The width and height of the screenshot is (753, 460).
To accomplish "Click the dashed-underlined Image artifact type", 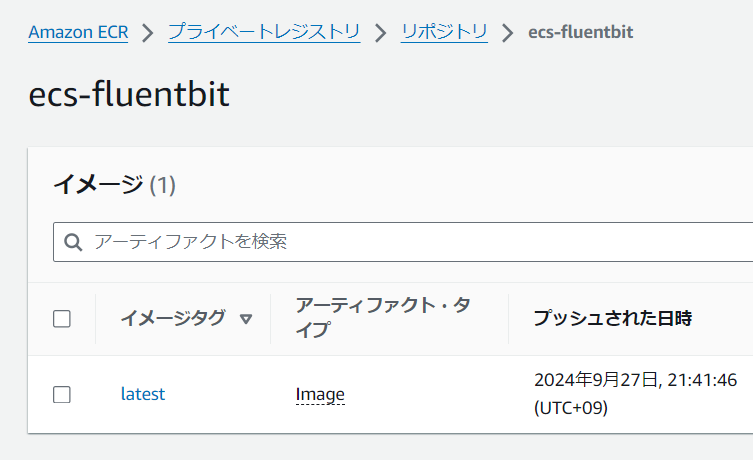I will pos(320,395).
